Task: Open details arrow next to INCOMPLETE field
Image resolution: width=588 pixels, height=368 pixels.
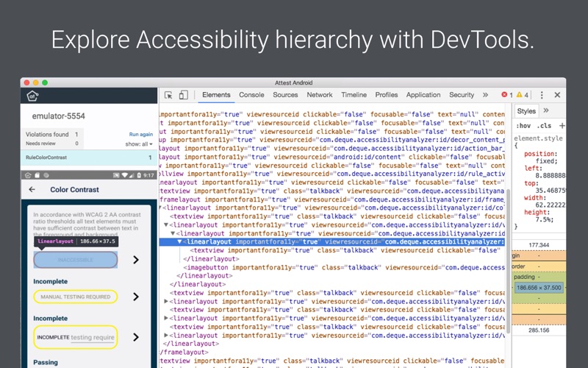Action: click(x=136, y=337)
